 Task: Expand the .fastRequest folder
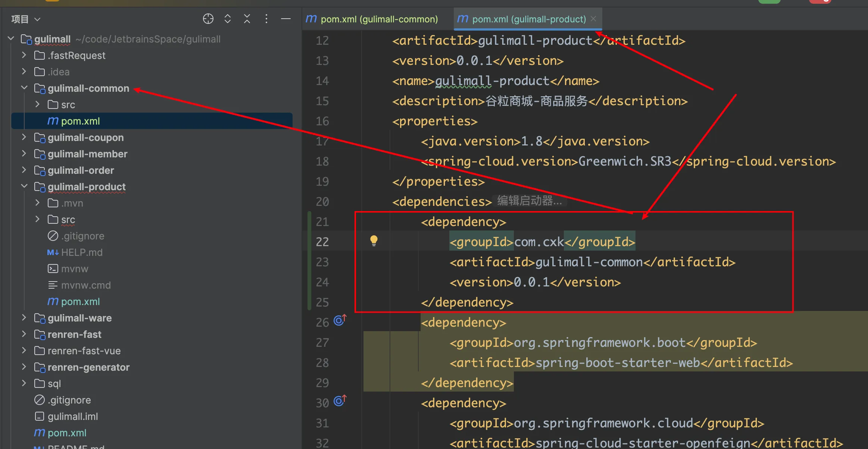pyautogui.click(x=24, y=55)
